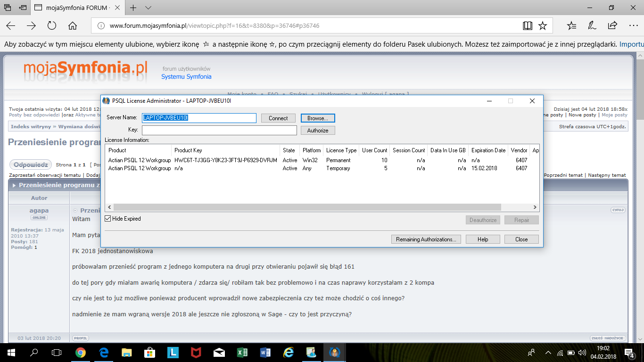644x362 pixels.
Task: Click the Authorize button
Action: coord(318,131)
